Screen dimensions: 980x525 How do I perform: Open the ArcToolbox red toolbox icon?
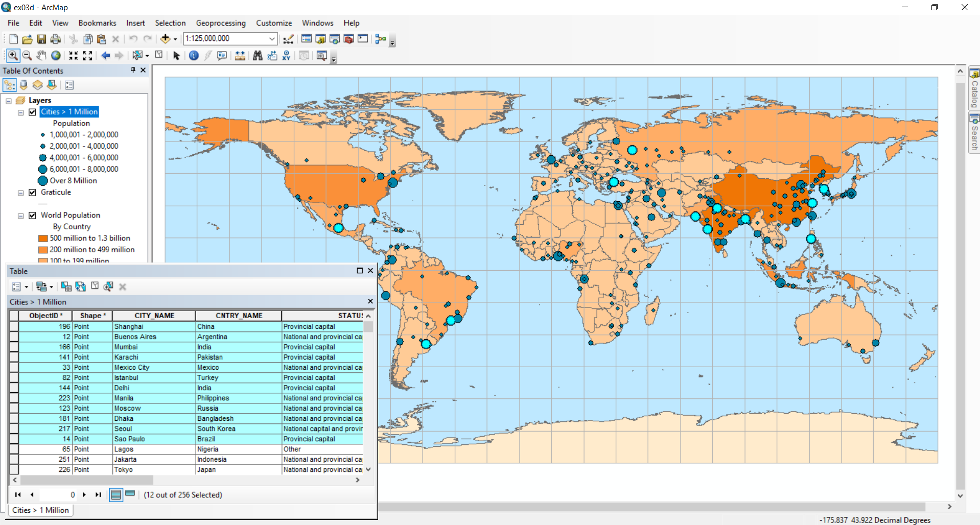(349, 39)
